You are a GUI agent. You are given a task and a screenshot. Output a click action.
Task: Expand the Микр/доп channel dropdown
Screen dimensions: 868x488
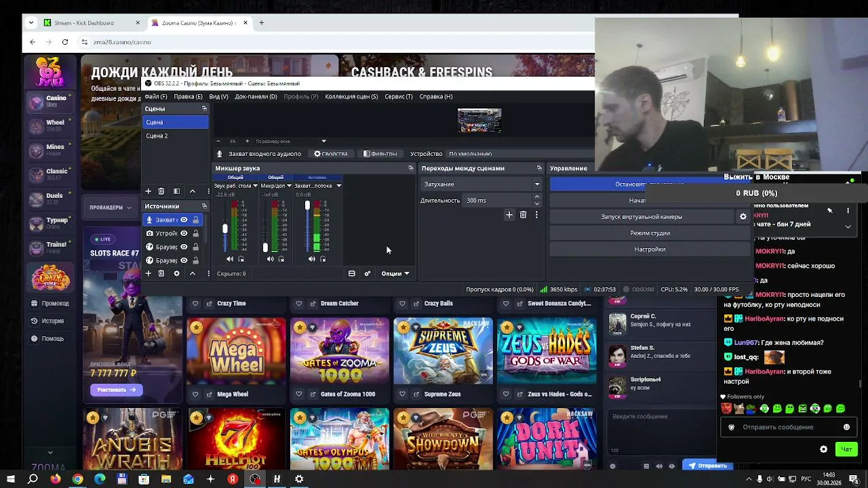289,186
